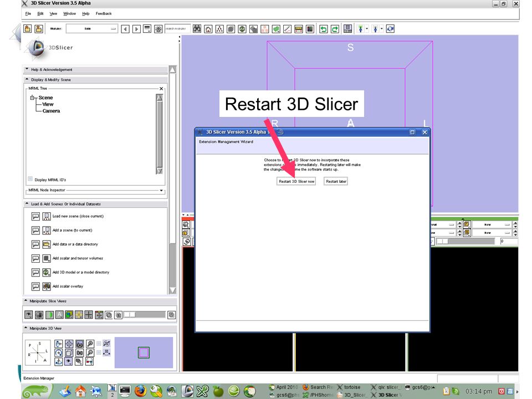This screenshot has width=532, height=399.
Task: Toggle the lower checkbox in Manipulate 3D View
Action: (99, 352)
